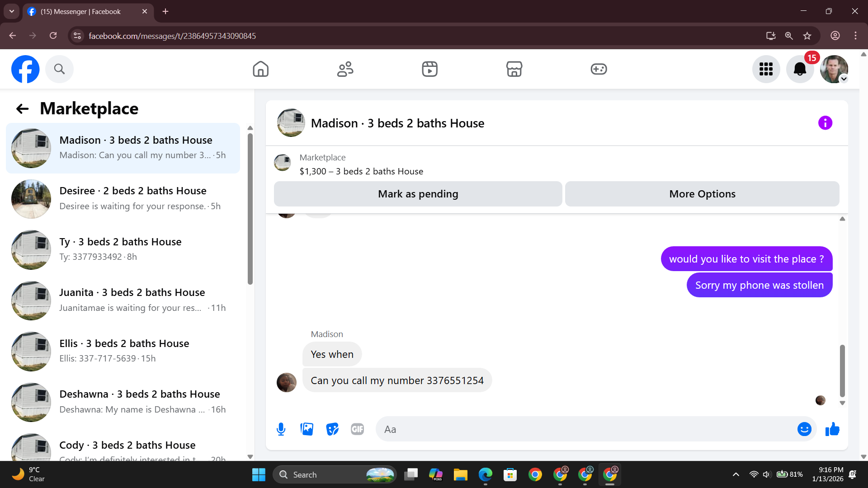This screenshot has width=868, height=488.
Task: Open the tab search dropdown arrow
Action: [x=12, y=11]
